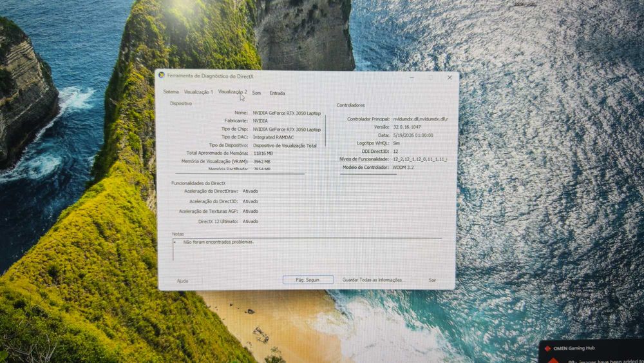Click the Sair button
The width and height of the screenshot is (644, 363).
click(x=432, y=280)
